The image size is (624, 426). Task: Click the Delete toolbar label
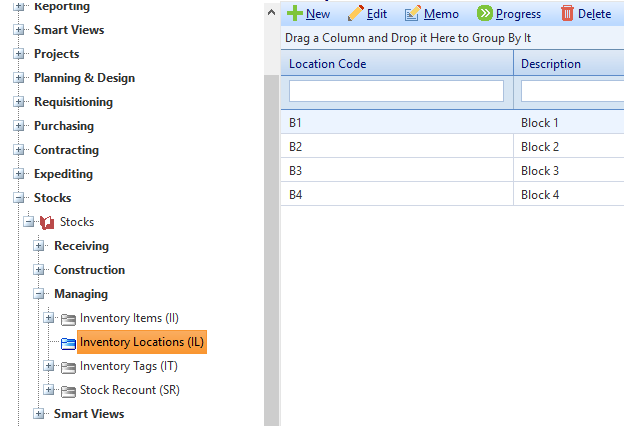click(594, 14)
